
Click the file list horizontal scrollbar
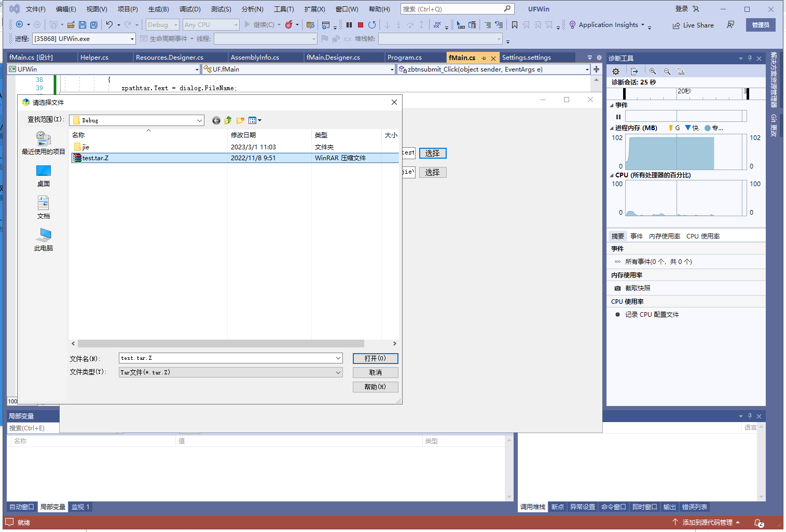coord(221,344)
